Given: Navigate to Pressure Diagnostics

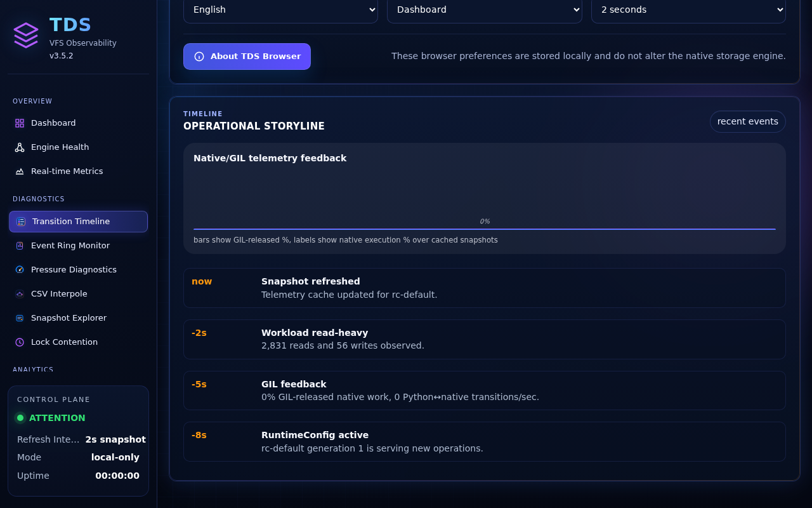Looking at the screenshot, I should pyautogui.click(x=78, y=270).
